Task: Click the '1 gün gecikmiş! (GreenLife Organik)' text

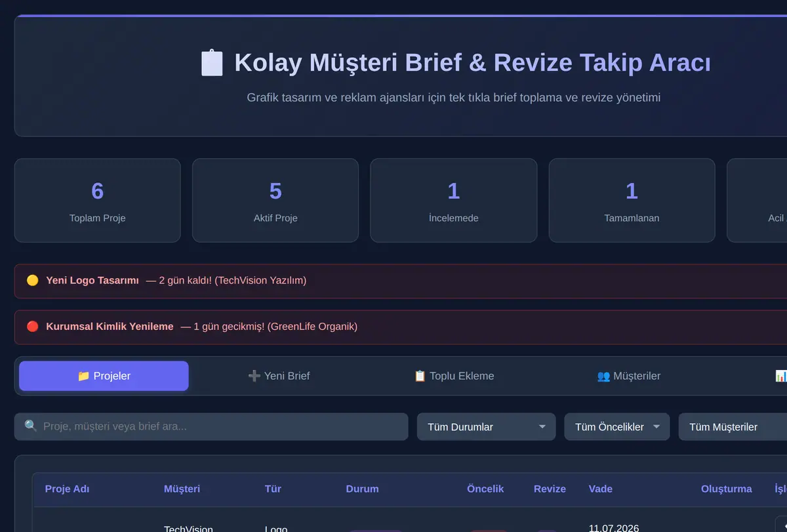Action: pos(275,326)
